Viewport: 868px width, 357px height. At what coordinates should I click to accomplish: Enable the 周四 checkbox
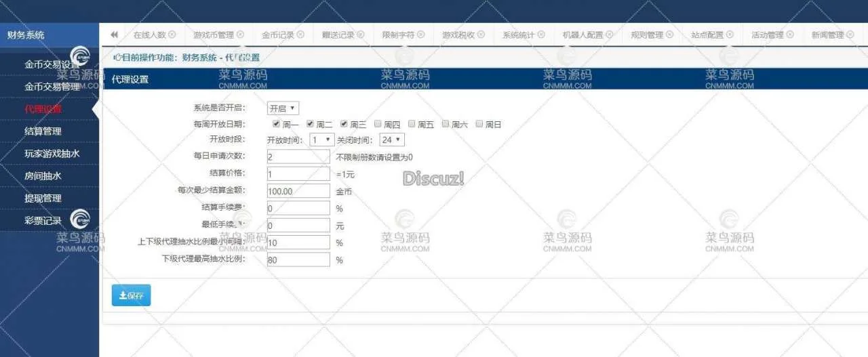pyautogui.click(x=378, y=124)
